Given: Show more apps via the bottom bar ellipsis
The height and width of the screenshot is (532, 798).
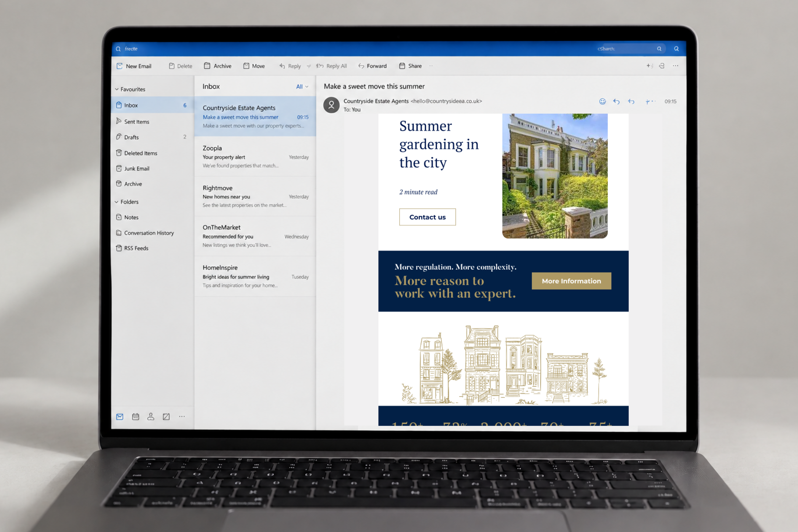Looking at the screenshot, I should [x=182, y=417].
